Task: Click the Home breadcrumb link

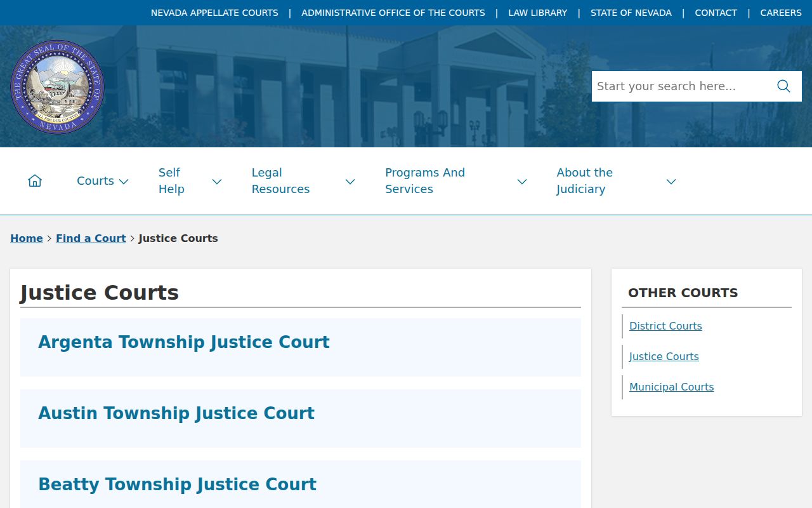Action: click(x=27, y=238)
